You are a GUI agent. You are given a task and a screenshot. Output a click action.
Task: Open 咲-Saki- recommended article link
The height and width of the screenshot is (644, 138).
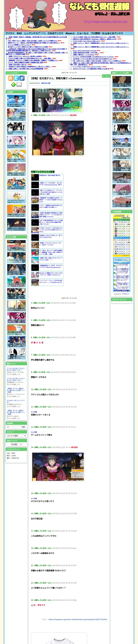[x=47, y=275]
